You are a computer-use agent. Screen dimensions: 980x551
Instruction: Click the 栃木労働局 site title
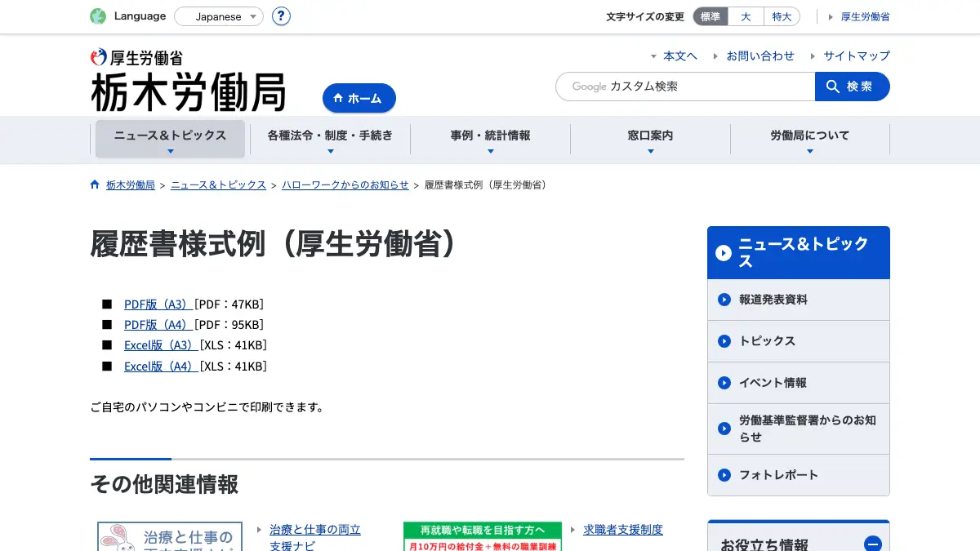(188, 91)
